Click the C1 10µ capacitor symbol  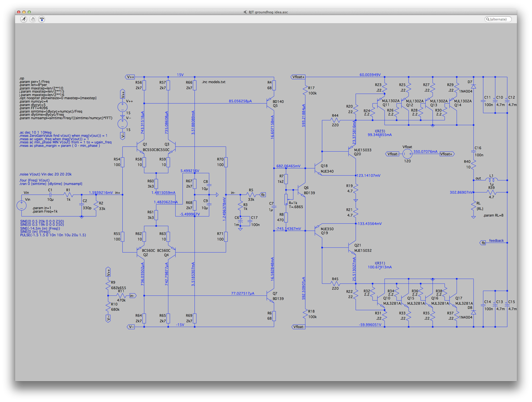click(x=50, y=195)
